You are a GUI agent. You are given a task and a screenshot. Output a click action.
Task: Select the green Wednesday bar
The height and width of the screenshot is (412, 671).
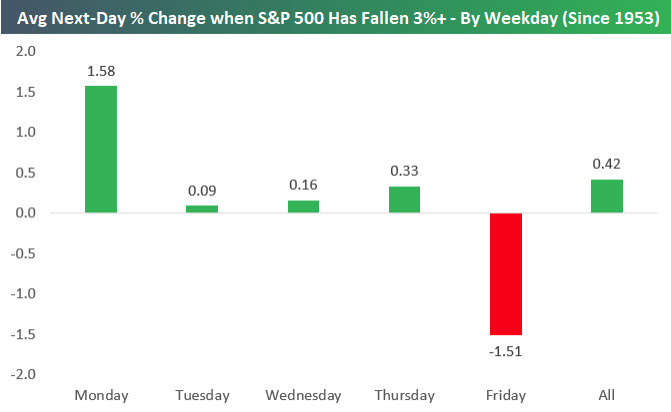pyautogui.click(x=302, y=206)
